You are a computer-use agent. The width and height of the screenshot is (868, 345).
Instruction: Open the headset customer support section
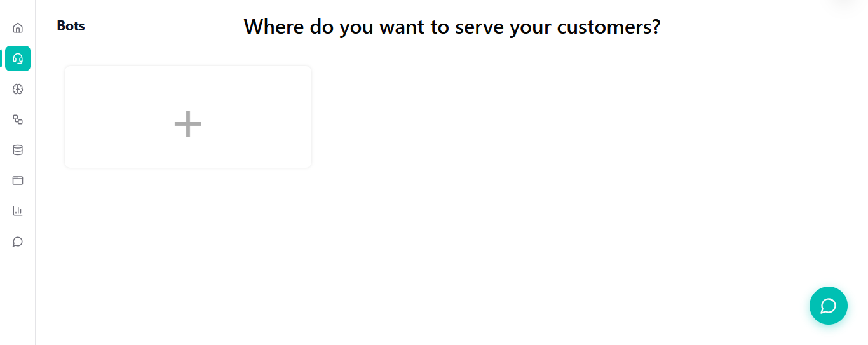(x=18, y=58)
